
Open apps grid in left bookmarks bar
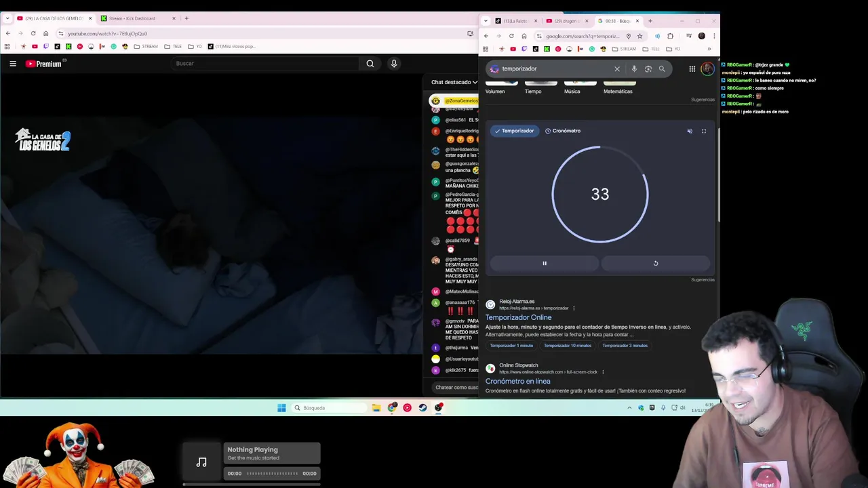point(7,47)
